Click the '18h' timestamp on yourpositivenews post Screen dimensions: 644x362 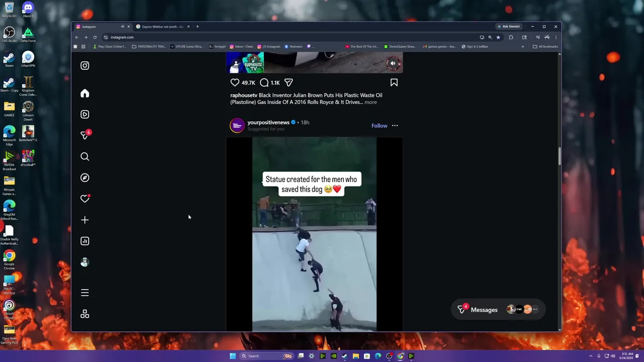[x=305, y=122]
